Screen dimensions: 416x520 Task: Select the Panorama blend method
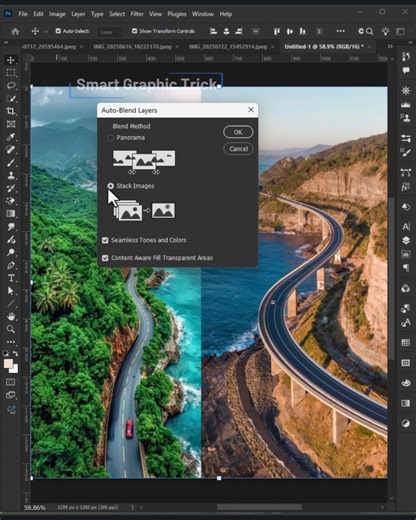click(111, 138)
